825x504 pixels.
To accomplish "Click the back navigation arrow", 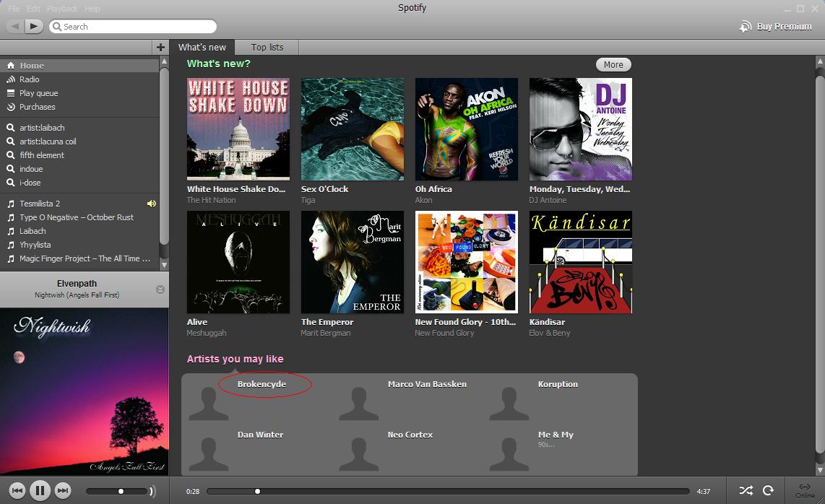I will click(x=16, y=27).
